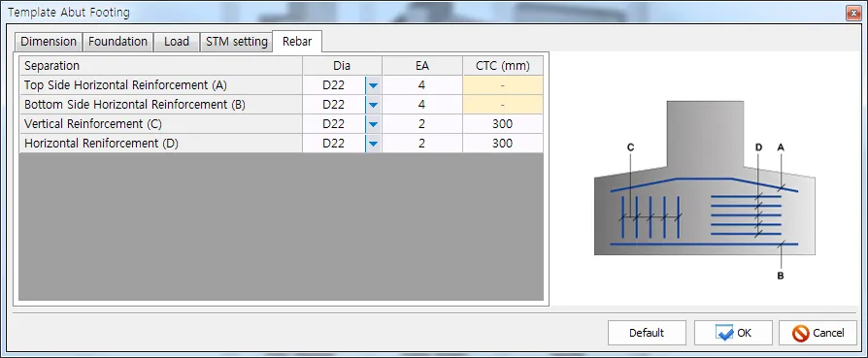This screenshot has height=358, width=868.
Task: Click the 'CTC (mm)' column header
Action: (x=503, y=66)
